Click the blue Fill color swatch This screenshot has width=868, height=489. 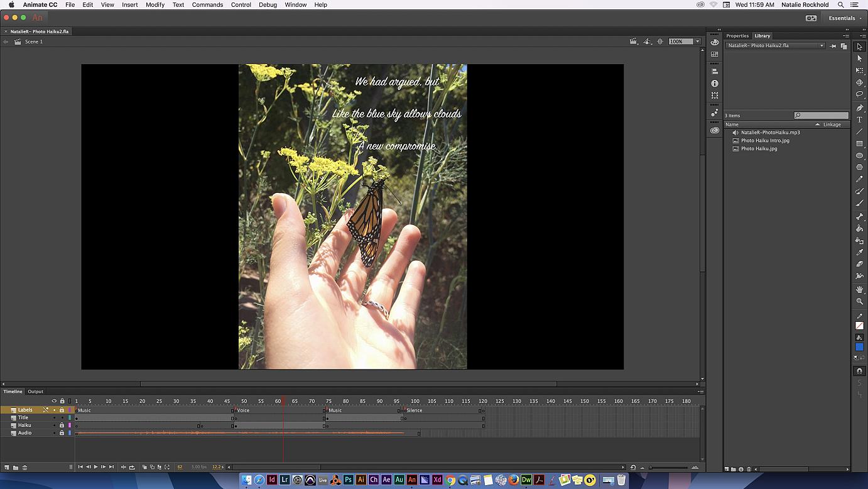[859, 347]
